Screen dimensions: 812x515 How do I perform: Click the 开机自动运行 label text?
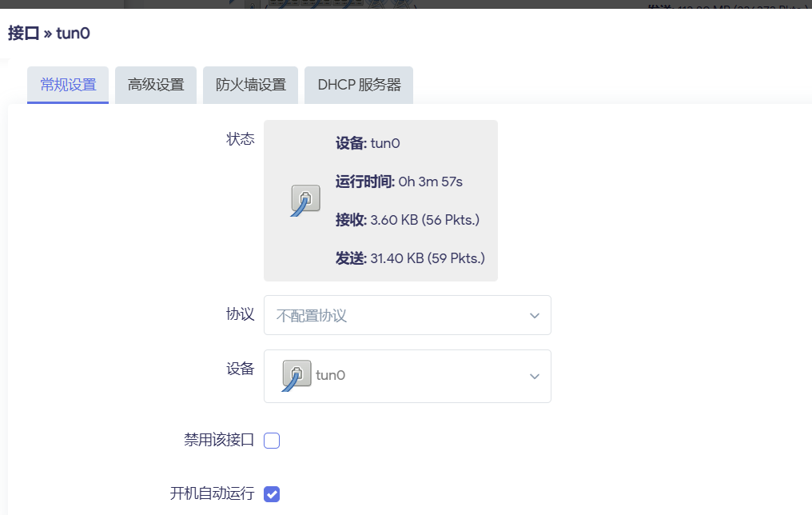[x=212, y=493]
